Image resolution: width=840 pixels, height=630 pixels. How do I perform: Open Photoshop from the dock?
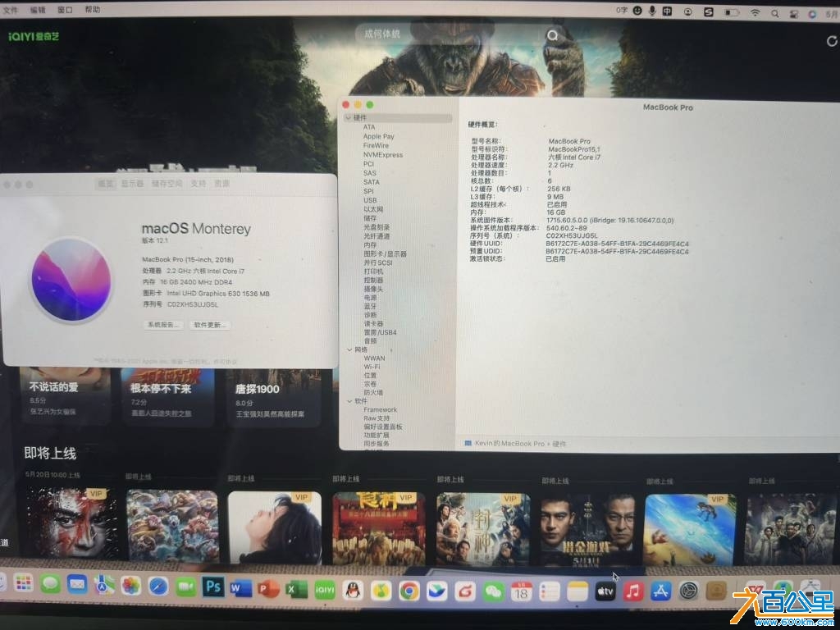point(212,587)
